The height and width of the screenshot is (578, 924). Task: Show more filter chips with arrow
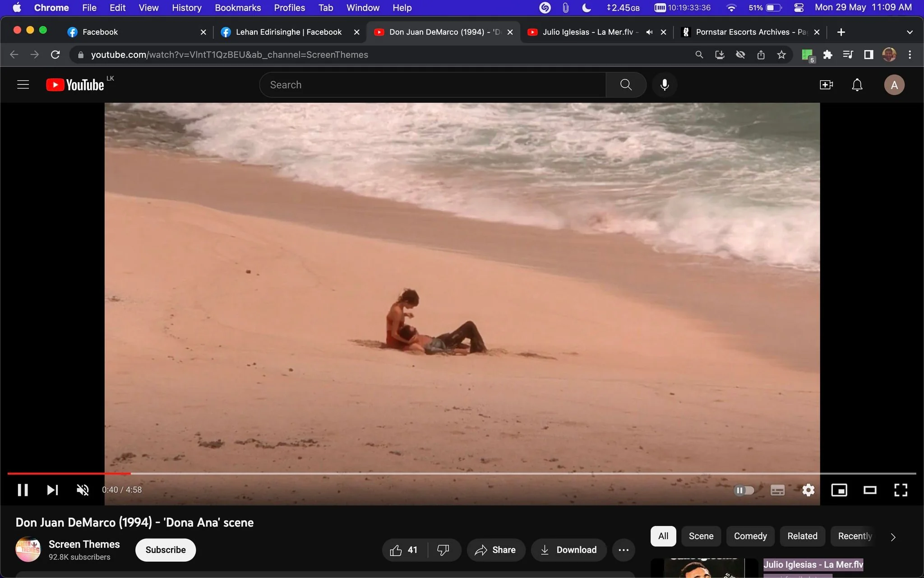click(x=893, y=537)
